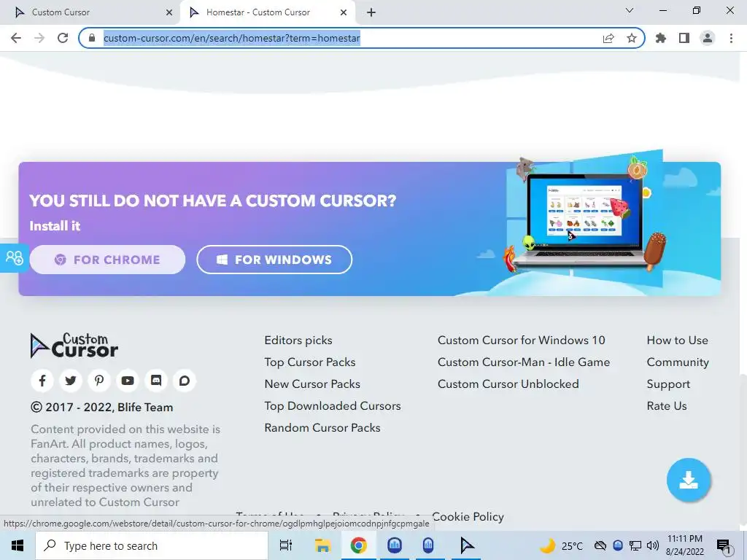Open the clock showing 11:11 PM
Viewport: 747px width, 560px height.
click(684, 545)
